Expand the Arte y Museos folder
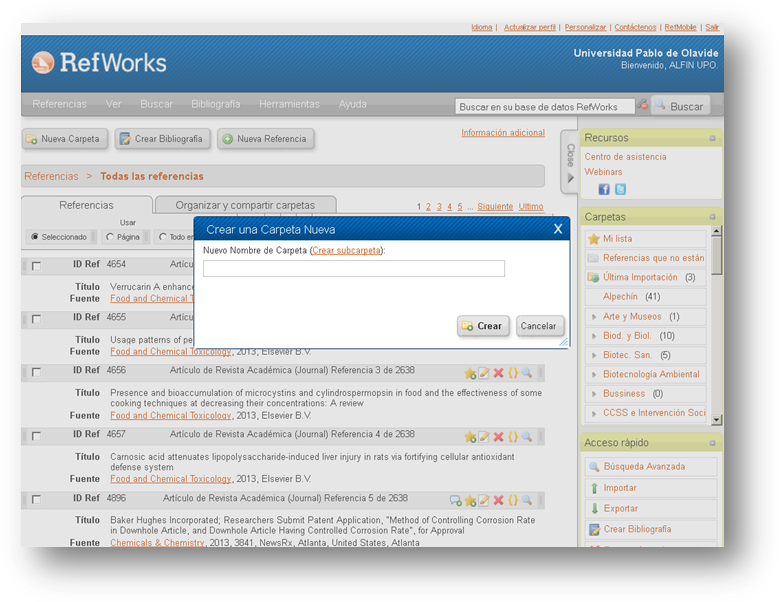779x602 pixels. 594,317
